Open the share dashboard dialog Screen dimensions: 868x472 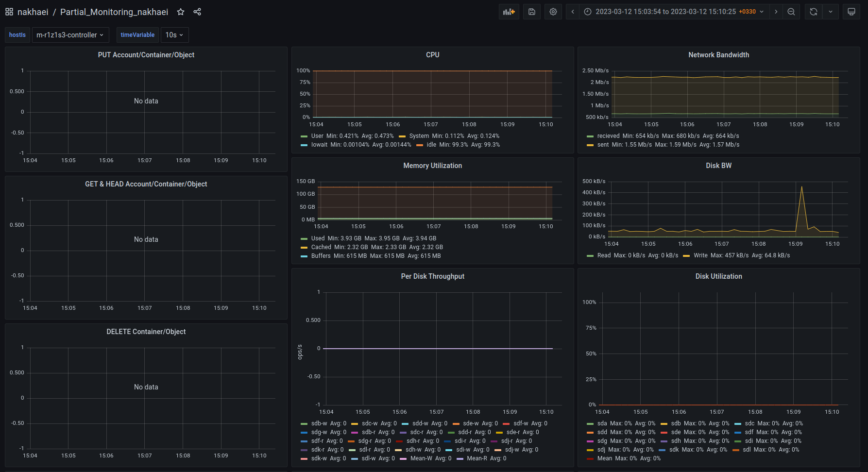[197, 12]
